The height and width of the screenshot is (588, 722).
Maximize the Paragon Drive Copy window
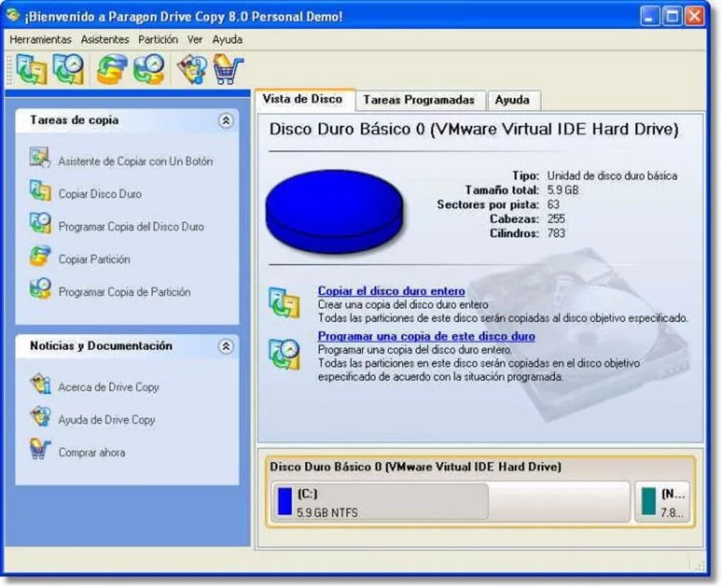coord(672,16)
